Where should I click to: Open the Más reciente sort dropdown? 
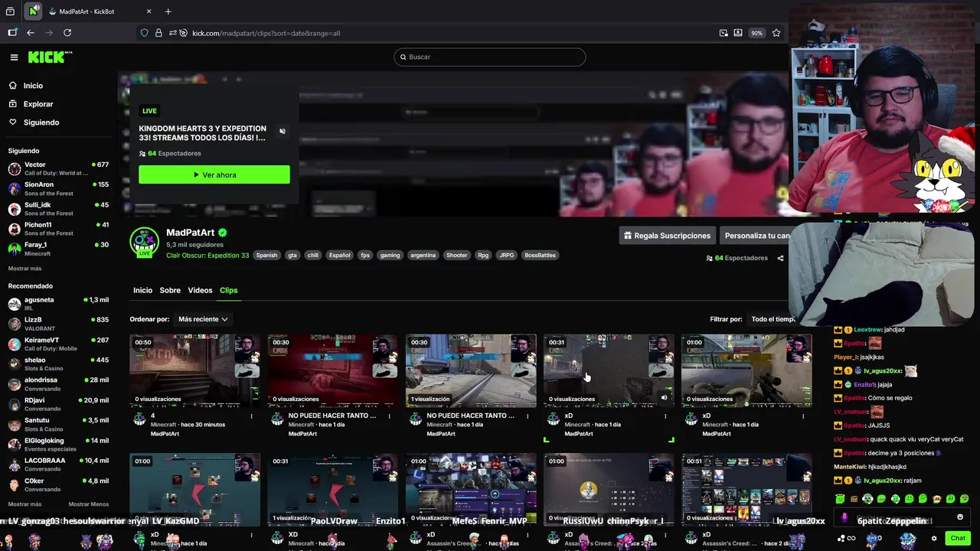click(x=203, y=319)
